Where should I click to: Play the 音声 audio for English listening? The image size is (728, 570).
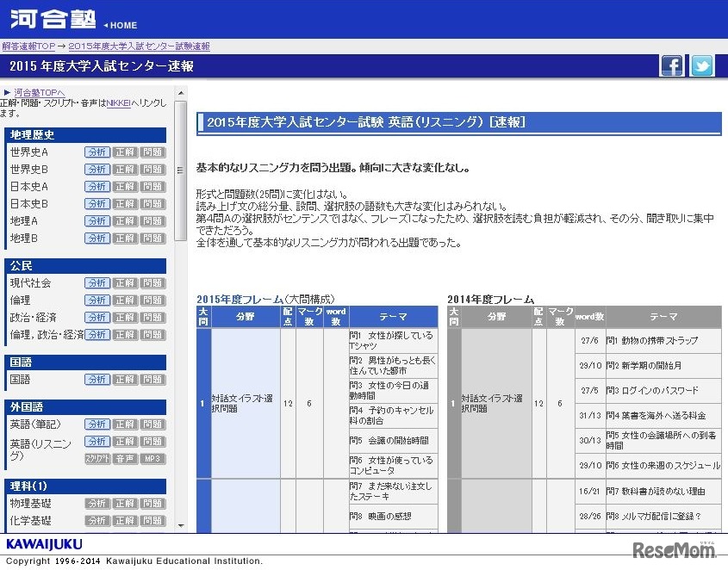coord(125,458)
